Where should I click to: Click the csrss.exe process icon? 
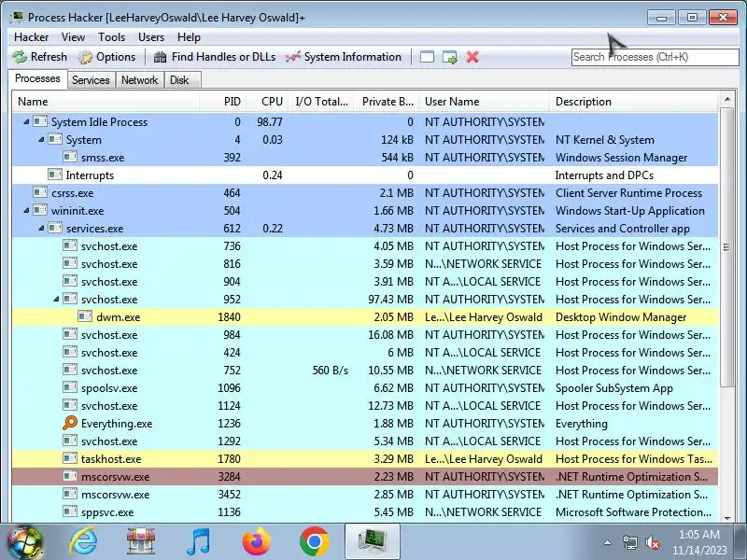point(40,192)
